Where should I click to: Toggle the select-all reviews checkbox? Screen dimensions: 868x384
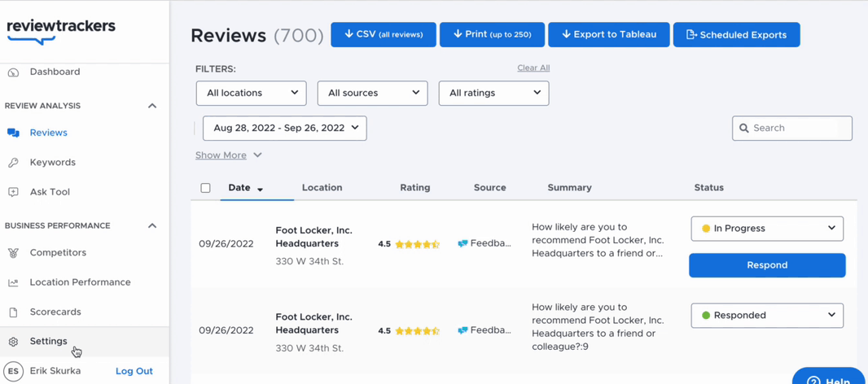point(205,188)
